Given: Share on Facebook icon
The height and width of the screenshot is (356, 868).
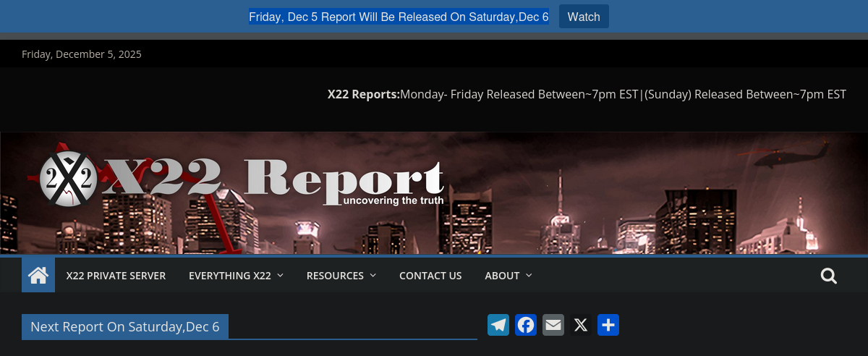Looking at the screenshot, I should 526,325.
